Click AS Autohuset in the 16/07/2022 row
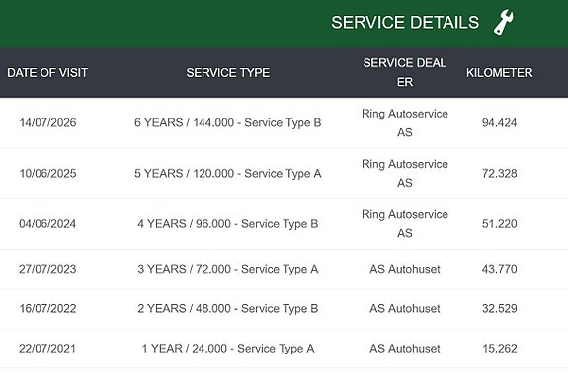This screenshot has width=568, height=392. click(x=405, y=309)
